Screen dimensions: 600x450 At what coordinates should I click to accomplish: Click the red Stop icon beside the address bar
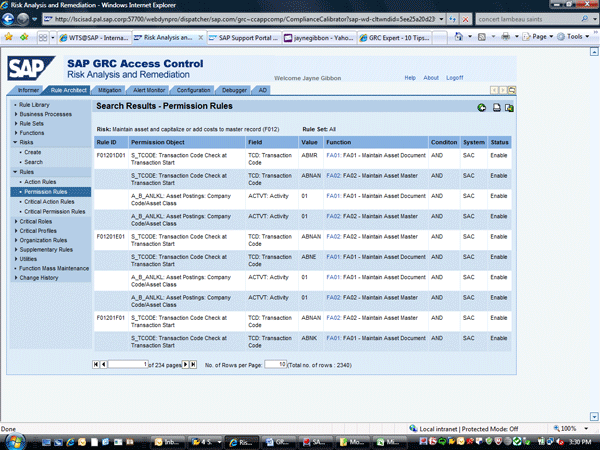(465, 19)
